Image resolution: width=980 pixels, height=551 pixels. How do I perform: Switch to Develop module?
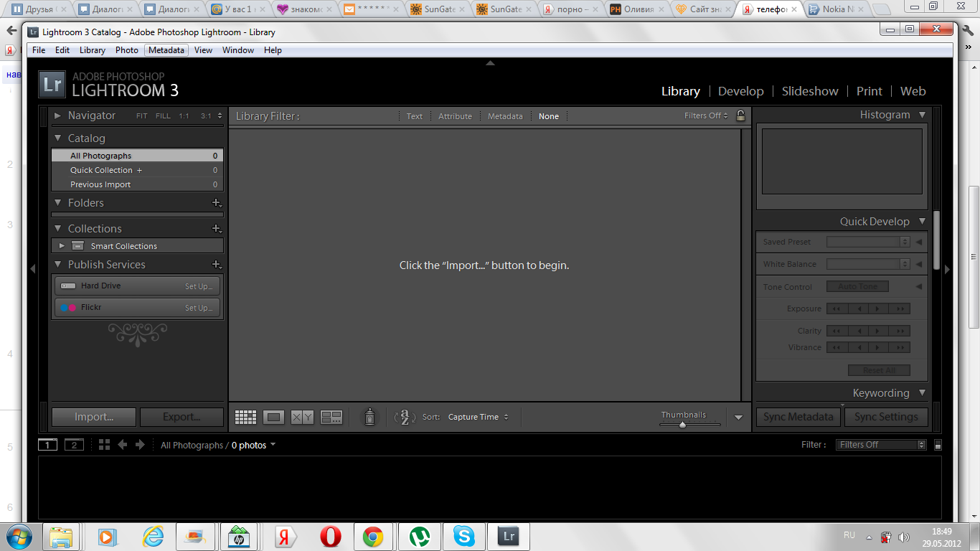tap(741, 91)
